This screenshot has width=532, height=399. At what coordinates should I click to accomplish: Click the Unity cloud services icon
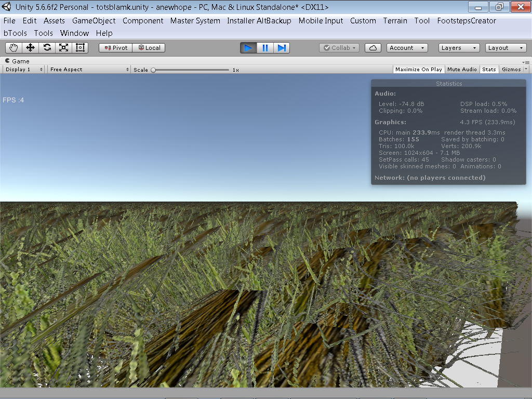coord(373,47)
